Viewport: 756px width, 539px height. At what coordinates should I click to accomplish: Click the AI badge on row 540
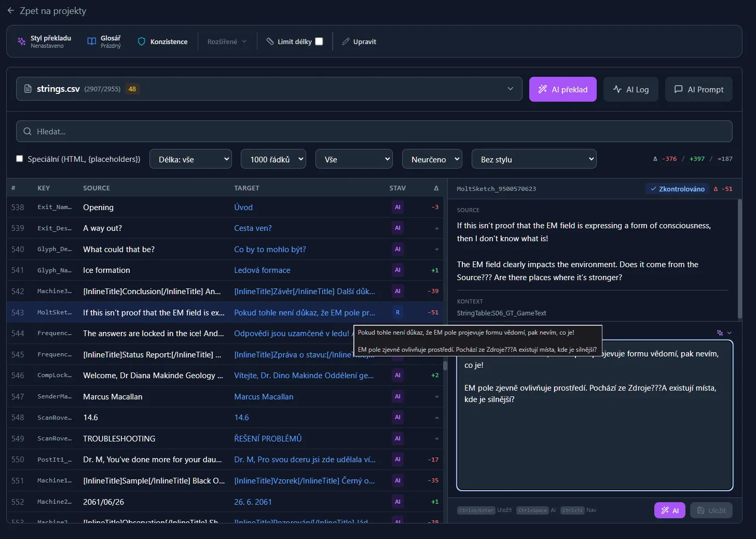pyautogui.click(x=397, y=249)
